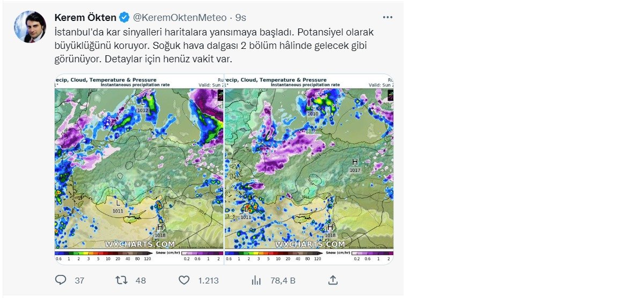
Task: Click the share upload icon
Action: (x=333, y=280)
